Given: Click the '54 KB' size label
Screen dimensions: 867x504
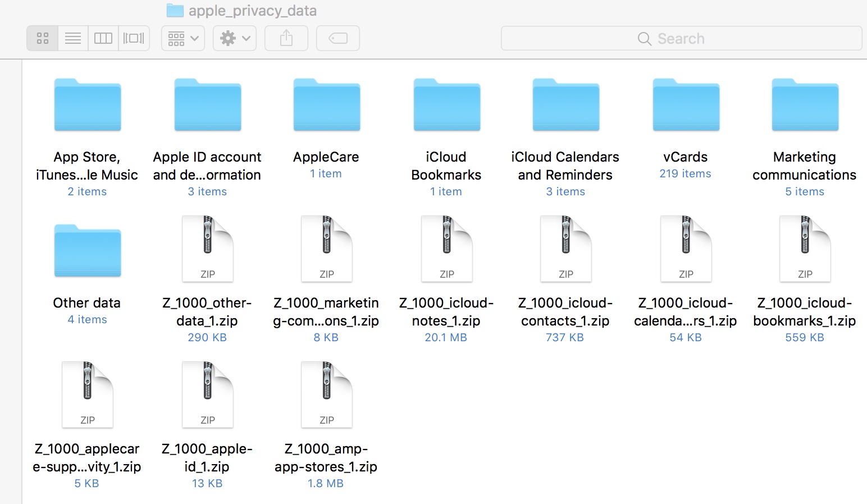Looking at the screenshot, I should pyautogui.click(x=685, y=338).
